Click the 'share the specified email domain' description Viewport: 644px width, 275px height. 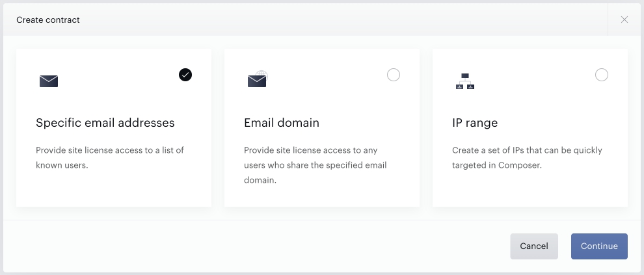(x=315, y=165)
